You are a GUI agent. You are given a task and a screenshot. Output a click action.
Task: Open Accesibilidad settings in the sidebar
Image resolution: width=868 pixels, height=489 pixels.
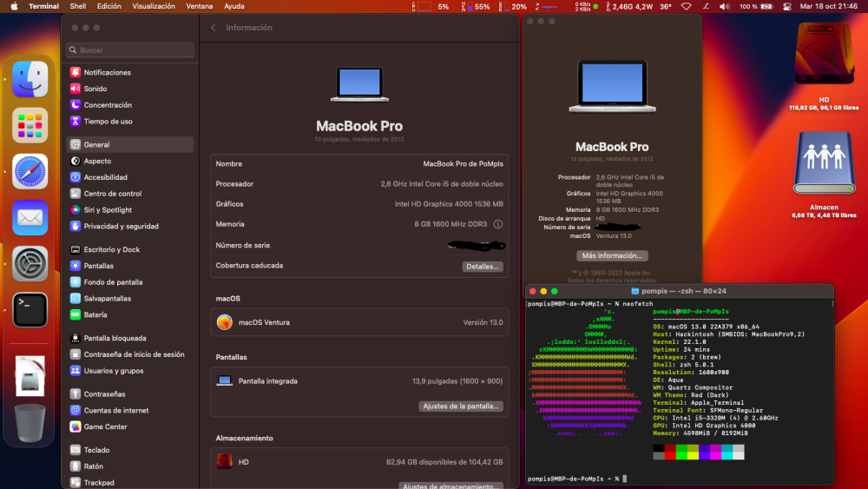coord(129,177)
